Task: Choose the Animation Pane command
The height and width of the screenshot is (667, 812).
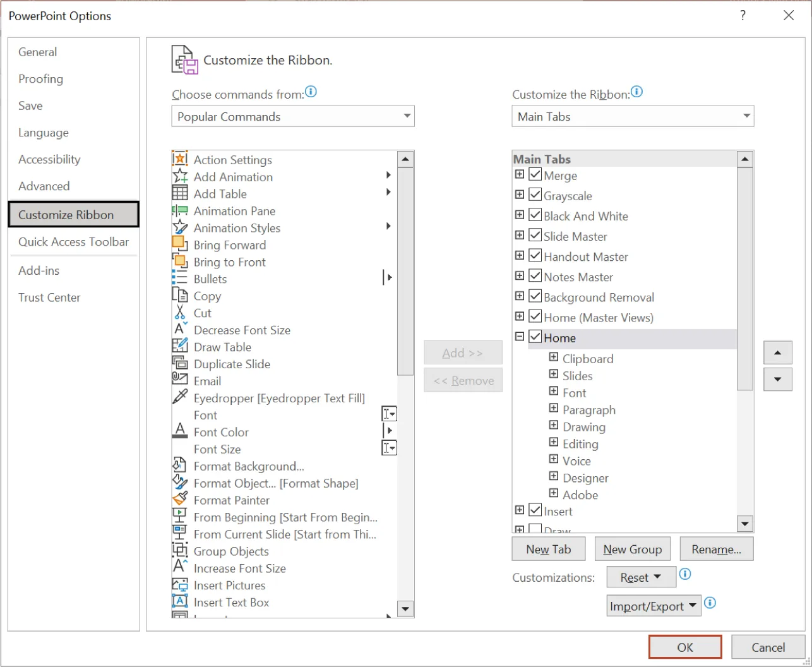Action: pos(234,210)
